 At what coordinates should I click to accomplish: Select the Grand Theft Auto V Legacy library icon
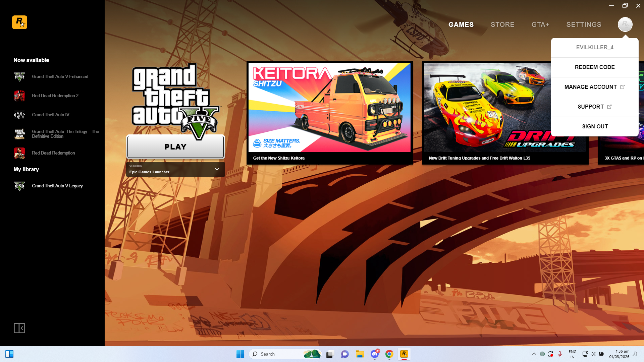point(19,186)
